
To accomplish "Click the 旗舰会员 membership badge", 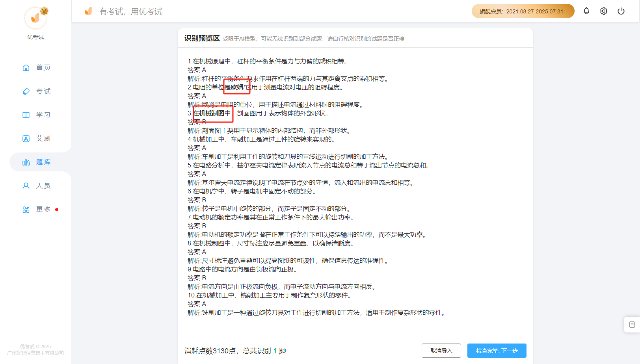I will coord(523,11).
